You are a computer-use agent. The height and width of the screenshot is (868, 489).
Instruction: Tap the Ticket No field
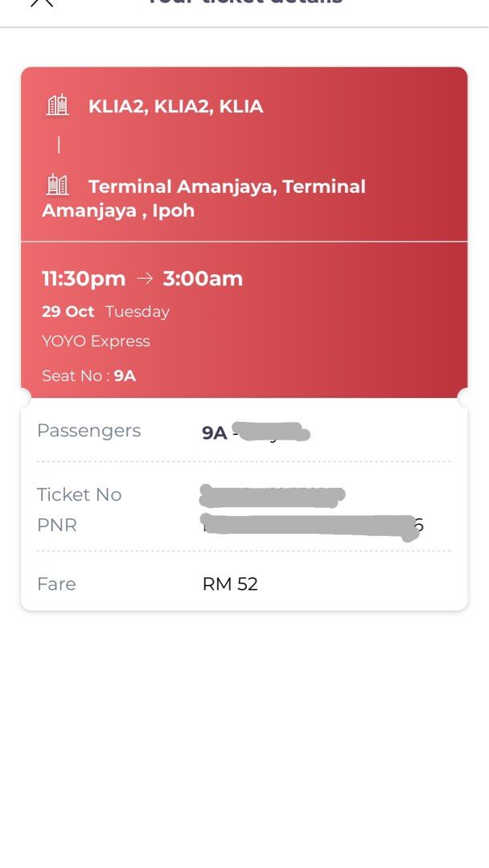point(79,495)
